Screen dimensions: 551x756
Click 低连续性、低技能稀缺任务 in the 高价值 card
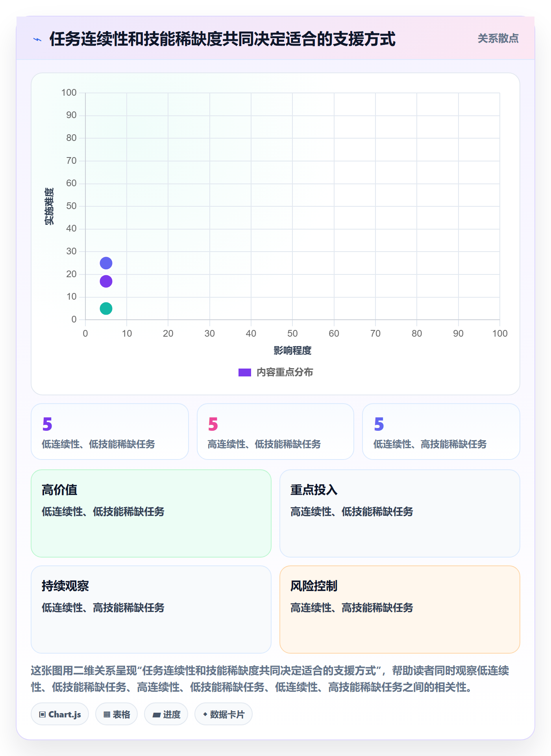(103, 512)
